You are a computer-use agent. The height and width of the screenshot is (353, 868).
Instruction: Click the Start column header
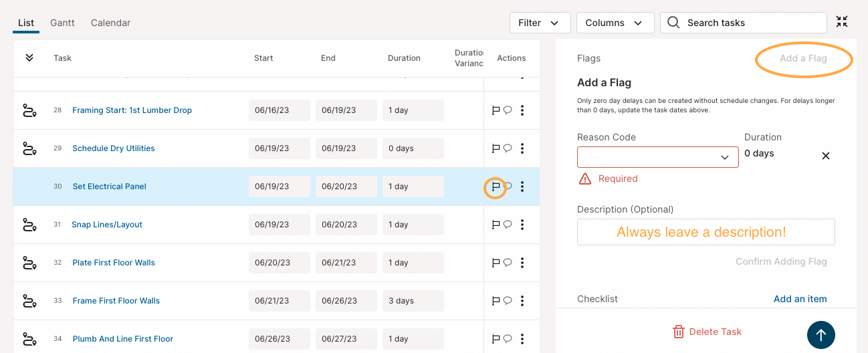(263, 58)
